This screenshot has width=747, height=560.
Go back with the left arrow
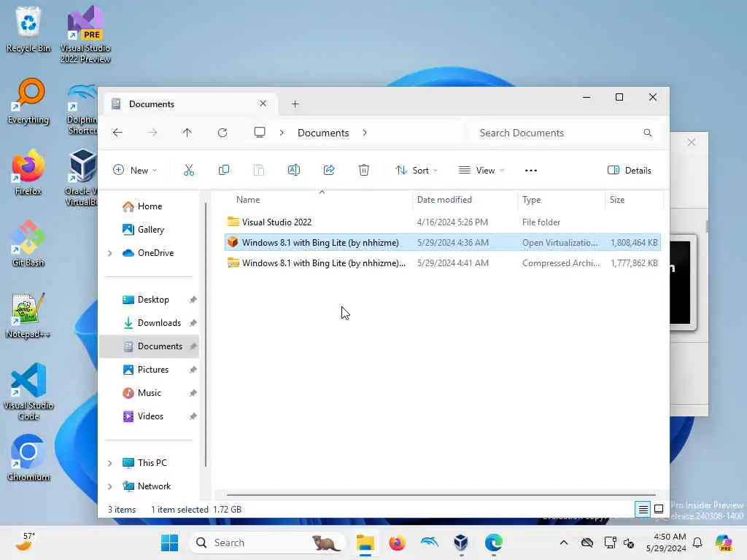[117, 133]
